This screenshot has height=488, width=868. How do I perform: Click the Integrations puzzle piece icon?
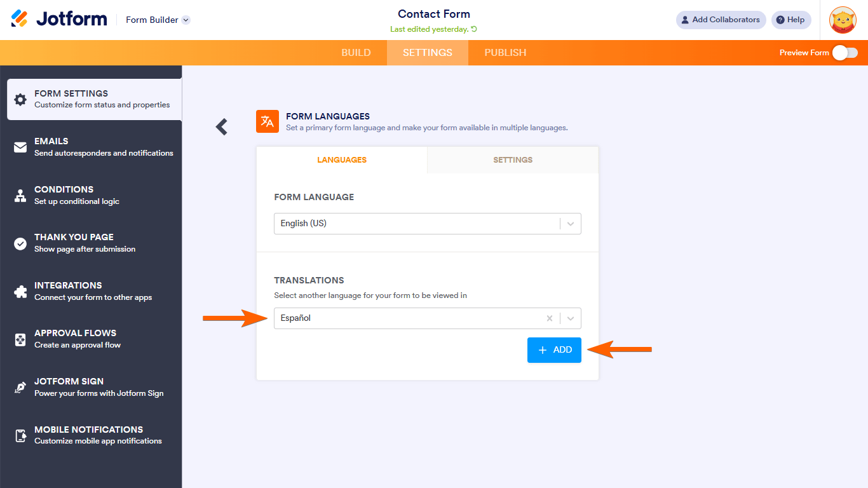click(20, 292)
